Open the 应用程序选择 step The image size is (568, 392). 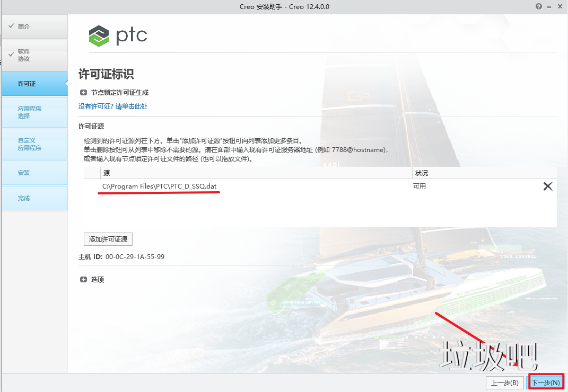coord(35,112)
